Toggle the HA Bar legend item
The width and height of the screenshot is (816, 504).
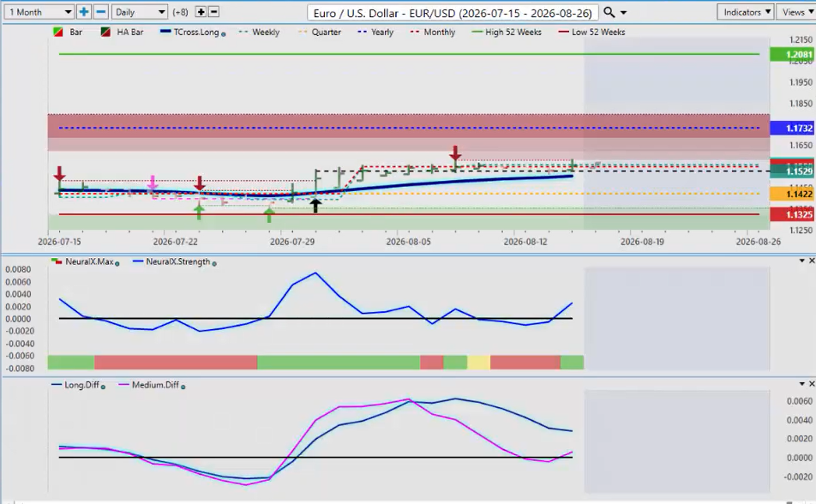pyautogui.click(x=122, y=33)
